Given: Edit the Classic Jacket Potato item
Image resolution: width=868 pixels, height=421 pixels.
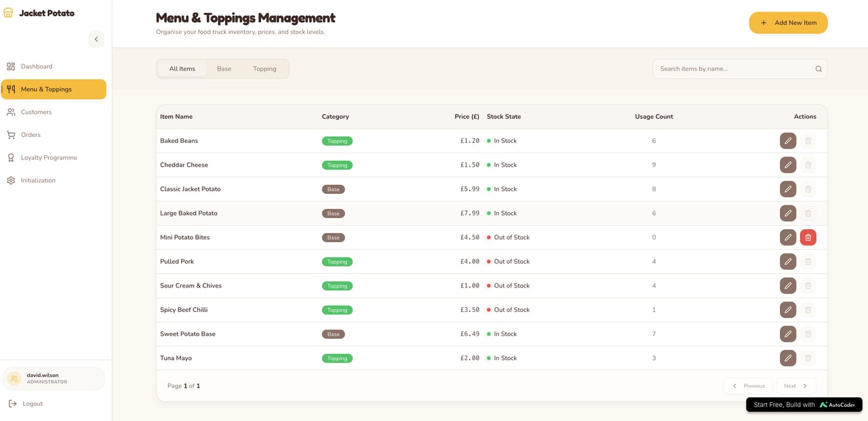Looking at the screenshot, I should coord(787,189).
